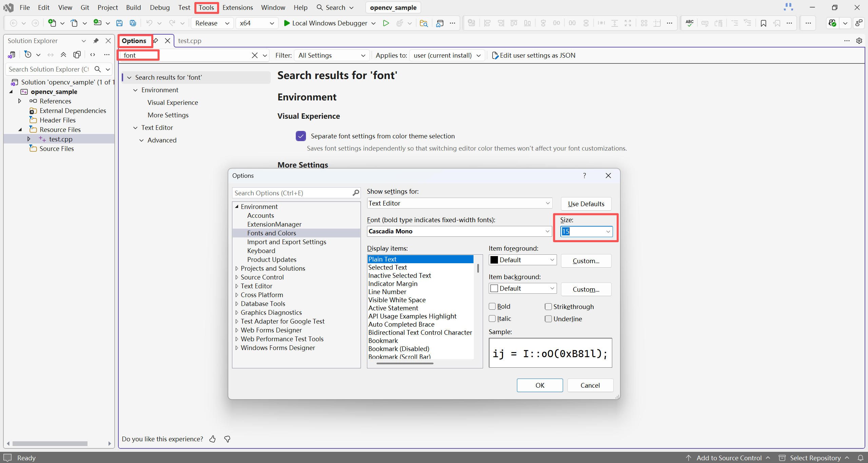Enable the Bold checkbox
868x463 pixels.
[x=492, y=306]
